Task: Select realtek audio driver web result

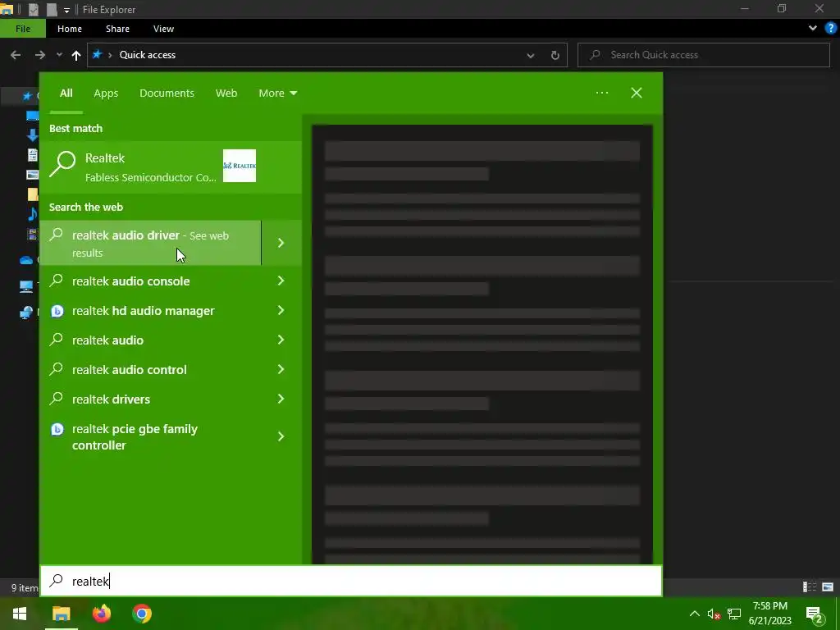Action: [151, 243]
